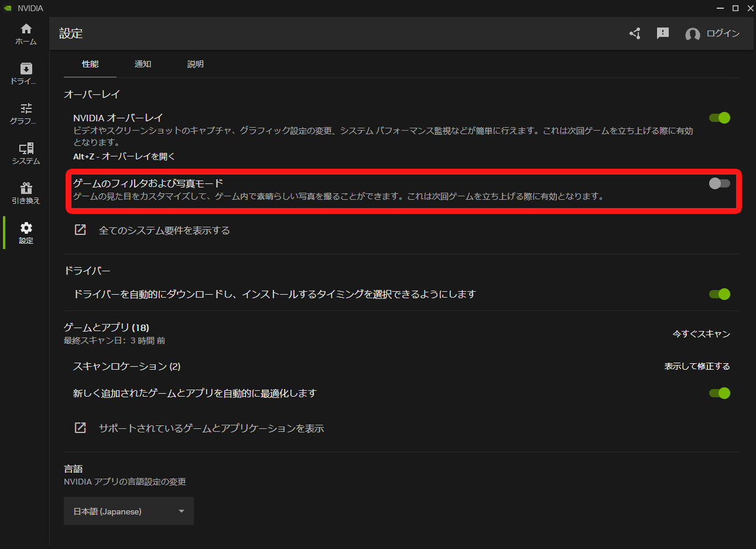Click the ゲームとアプリ (18) heading

[107, 328]
